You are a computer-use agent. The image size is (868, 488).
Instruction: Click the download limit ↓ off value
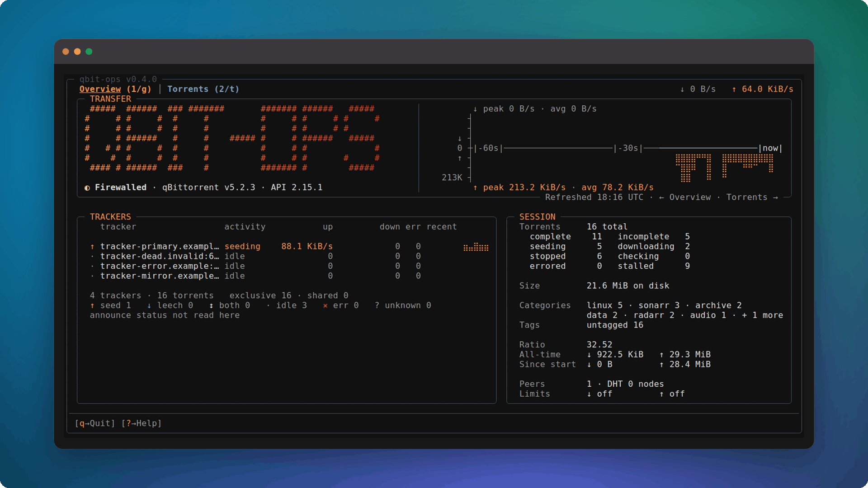point(599,394)
